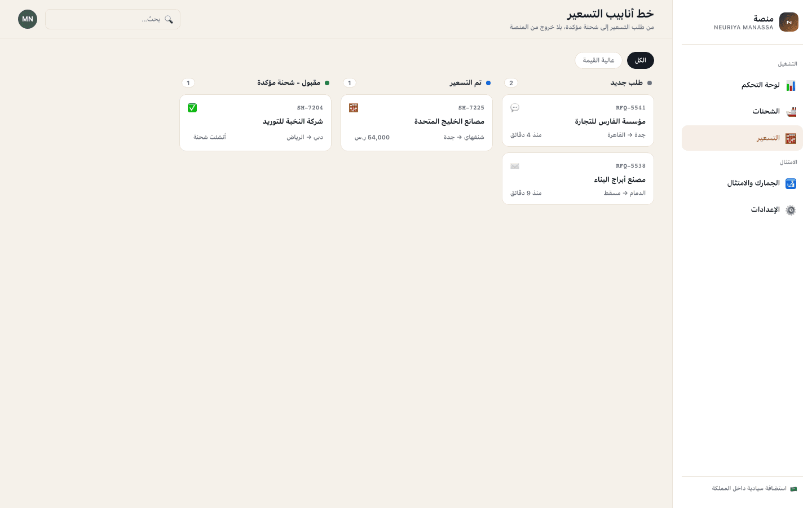Click the منذ 4 دقائق timestamp
This screenshot has width=812, height=508.
click(x=526, y=135)
